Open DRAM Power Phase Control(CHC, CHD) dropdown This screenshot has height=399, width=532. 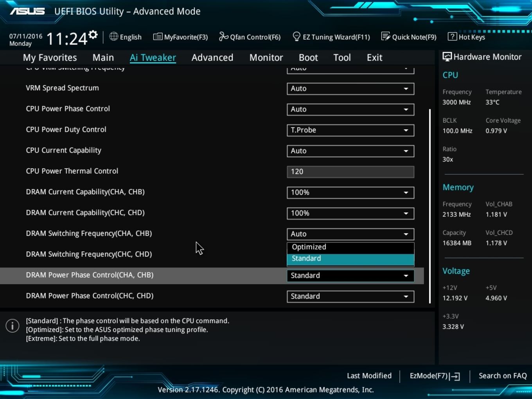(350, 296)
